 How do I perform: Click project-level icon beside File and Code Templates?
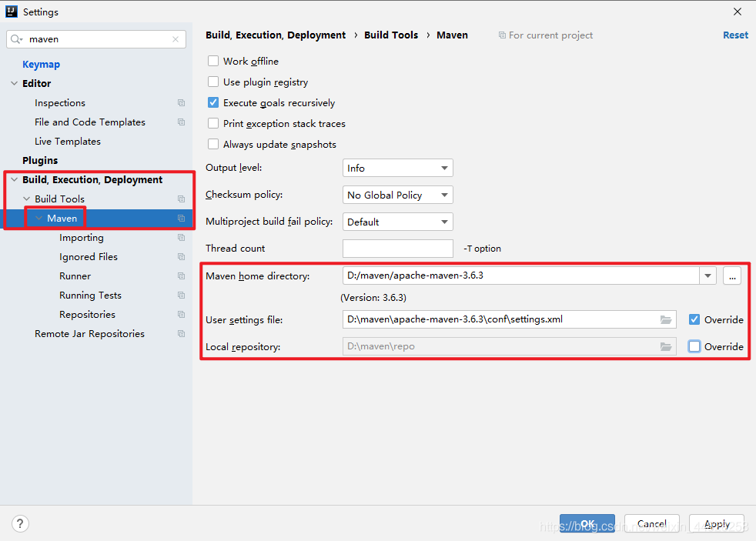181,122
